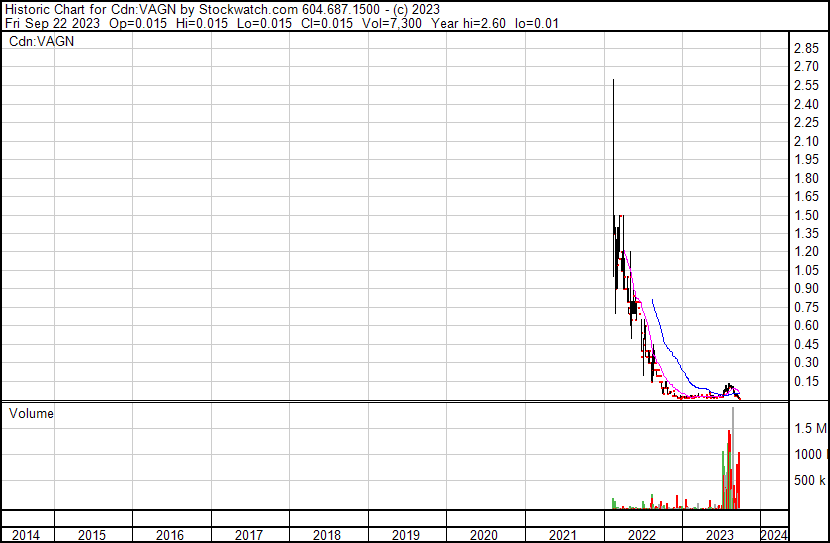This screenshot has height=543, width=830.
Task: Click the 0.60 price axis label
Action: tap(806, 325)
